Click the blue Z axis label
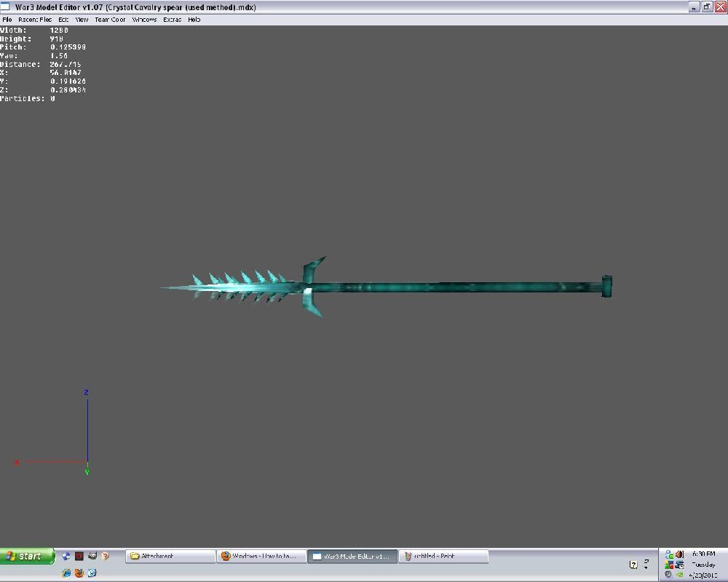The height and width of the screenshot is (582, 728). click(x=86, y=393)
